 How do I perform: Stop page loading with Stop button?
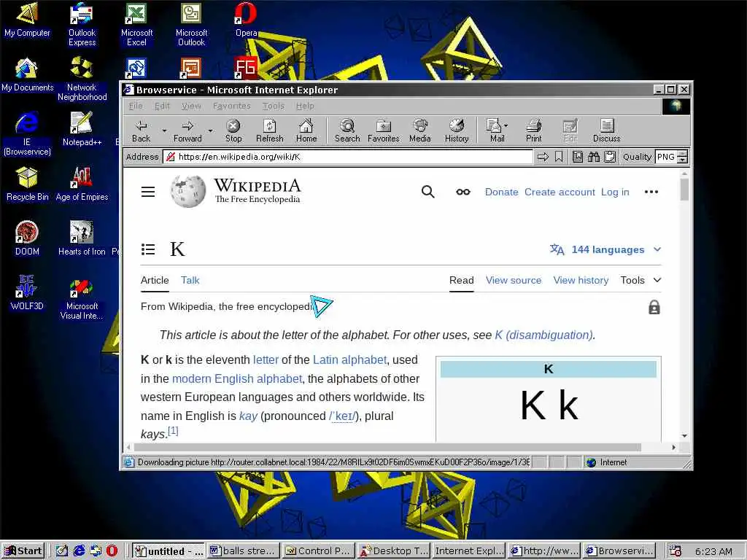point(233,131)
